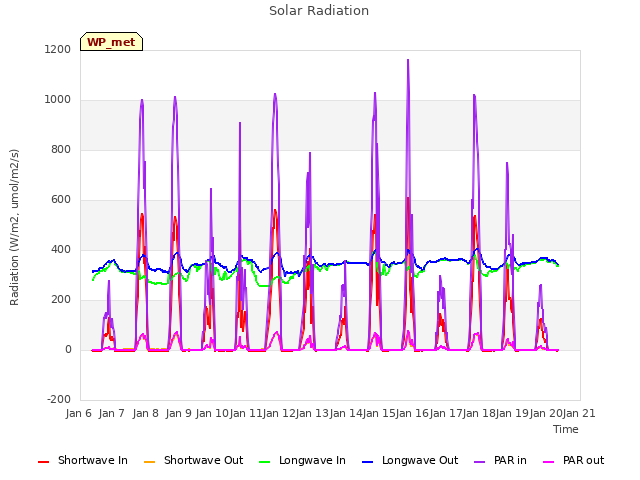Toggle the Longwave Out legend entry
Viewport: 640px width, 480px height.
(x=410, y=460)
